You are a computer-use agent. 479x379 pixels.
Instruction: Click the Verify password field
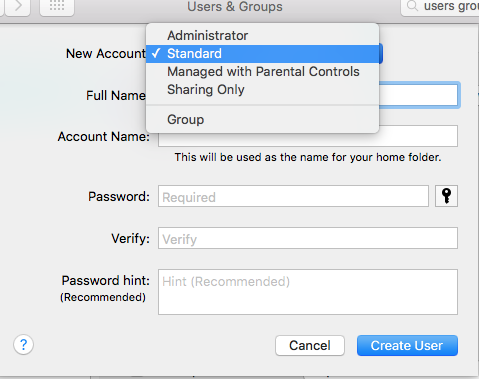(x=308, y=238)
